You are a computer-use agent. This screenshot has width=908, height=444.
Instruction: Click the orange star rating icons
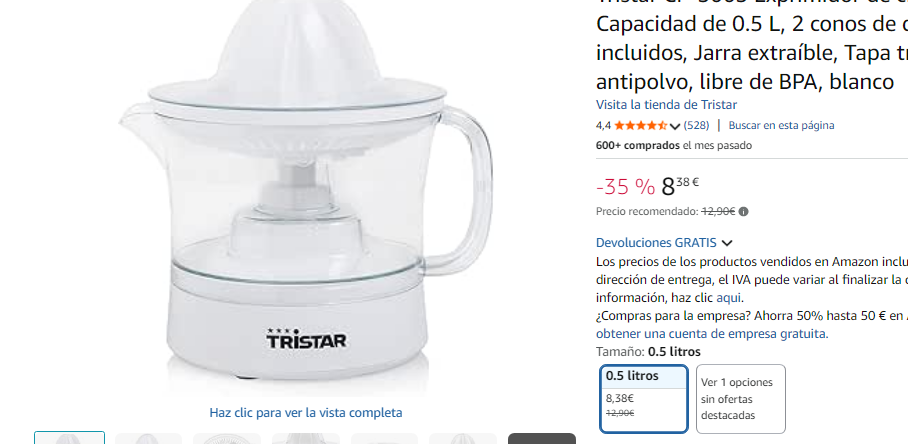click(640, 125)
